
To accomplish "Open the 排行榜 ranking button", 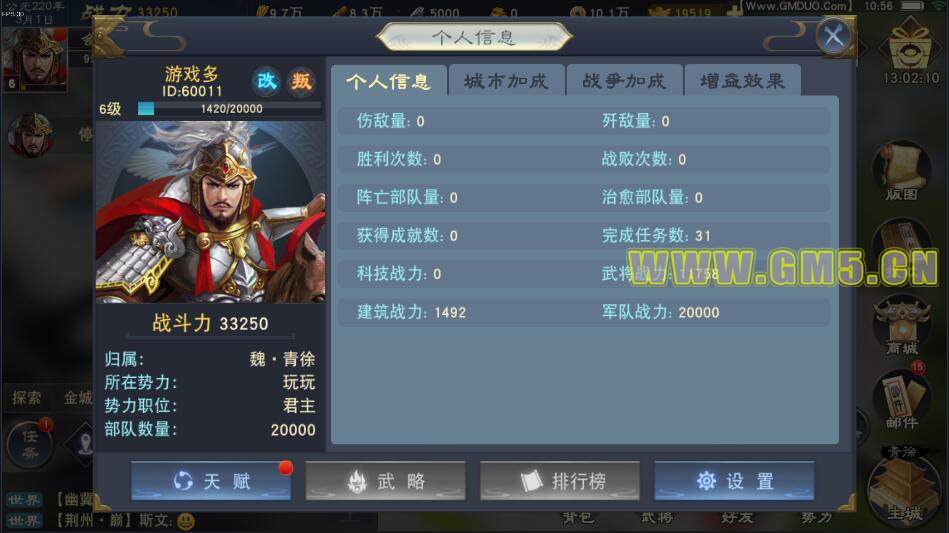I will (x=560, y=481).
